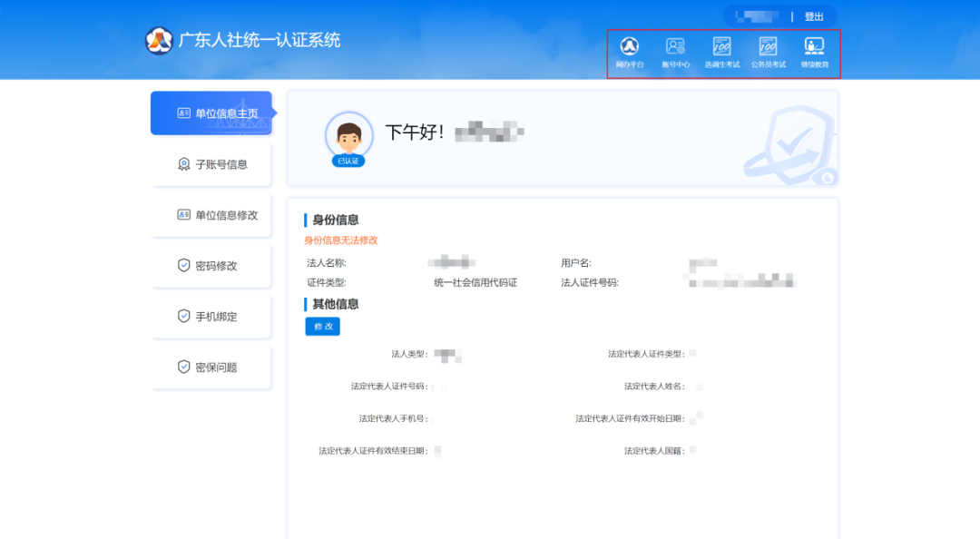Open 密码修改 to change password
The image size is (980, 539).
coord(211,265)
